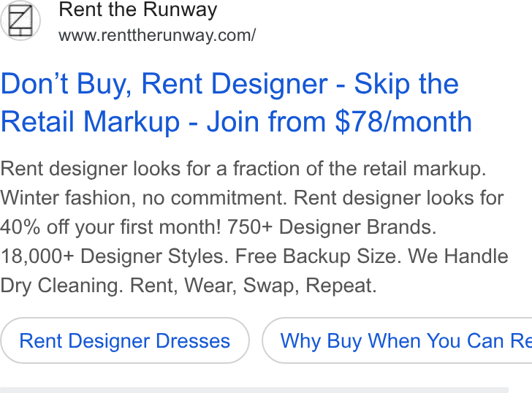Open the "Why Buy When You Can" chip
The width and height of the screenshot is (532, 393).
coord(397,340)
